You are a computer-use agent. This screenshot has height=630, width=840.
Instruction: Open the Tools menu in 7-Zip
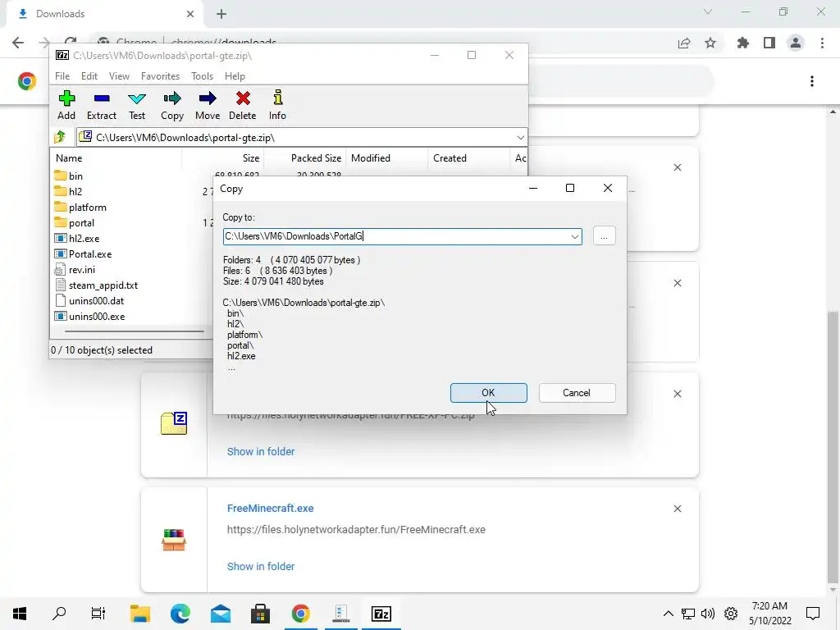(202, 76)
